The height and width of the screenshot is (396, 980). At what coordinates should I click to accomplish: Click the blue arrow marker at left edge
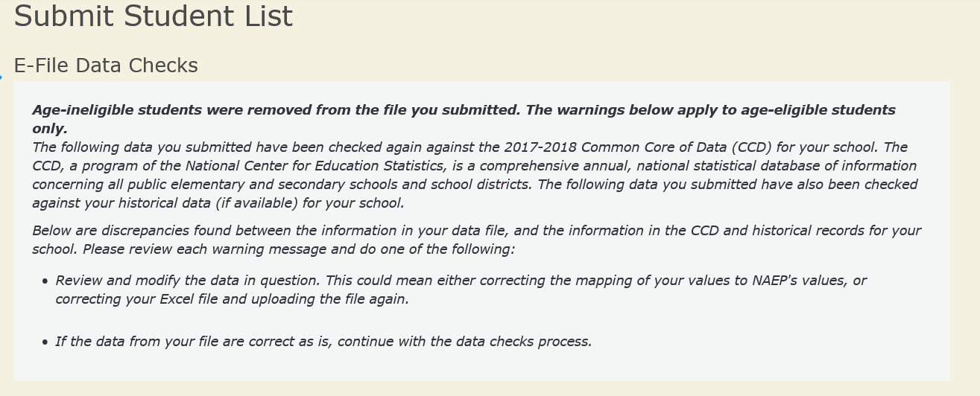1,77
